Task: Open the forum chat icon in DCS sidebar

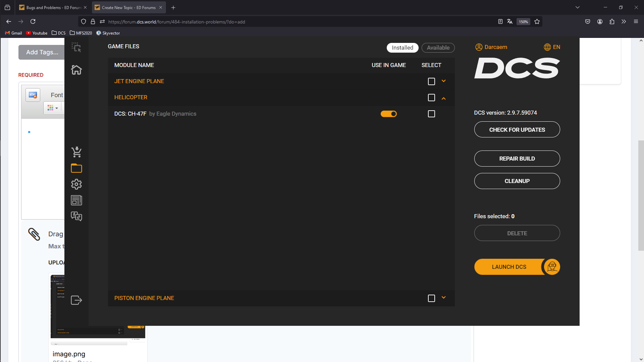Action: click(76, 216)
